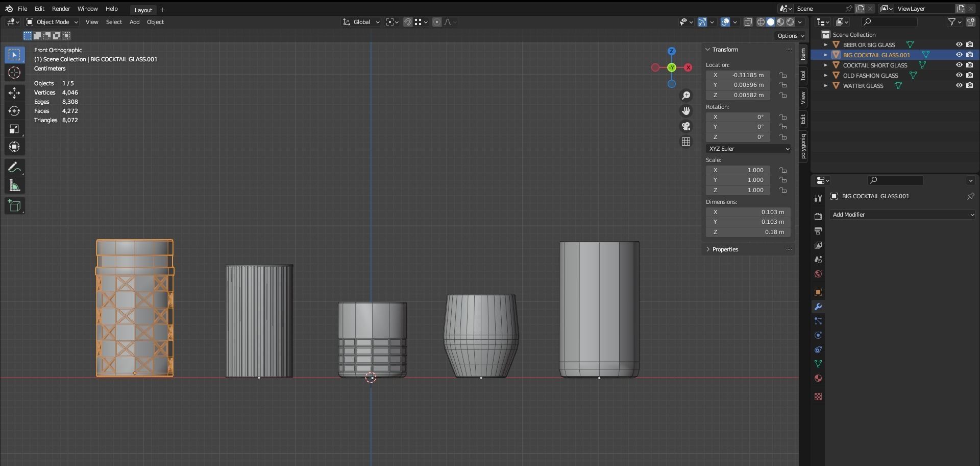Choose the Scale tool

(14, 129)
